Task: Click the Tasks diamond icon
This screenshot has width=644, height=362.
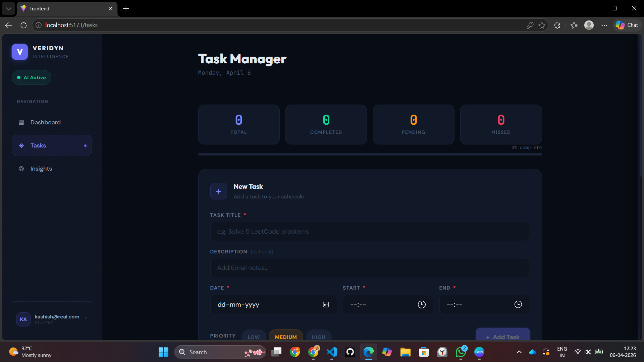Action: (x=21, y=145)
